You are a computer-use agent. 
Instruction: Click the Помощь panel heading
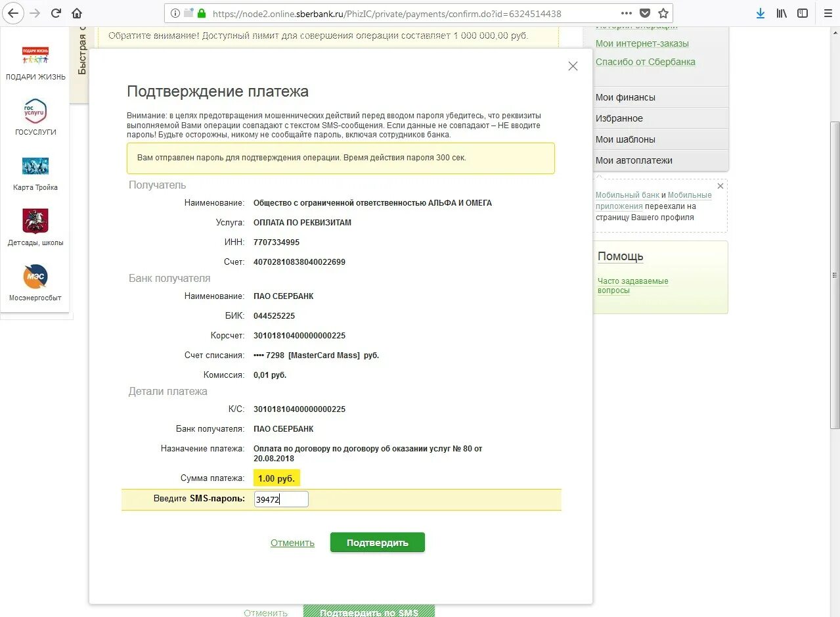point(621,256)
